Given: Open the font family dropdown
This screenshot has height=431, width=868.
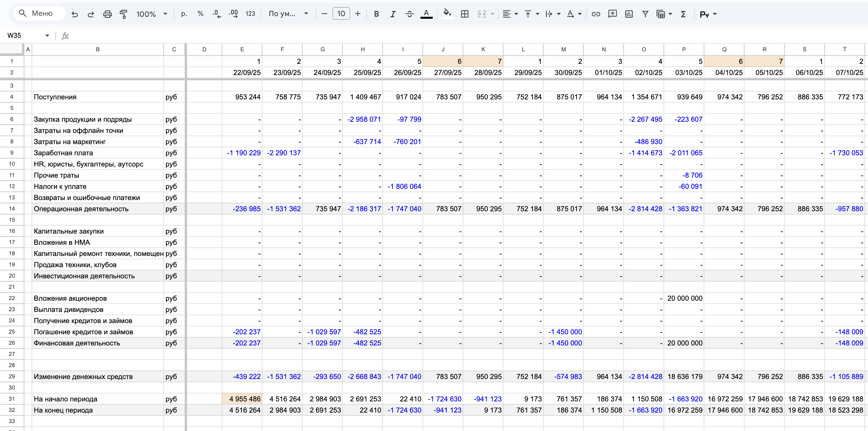Looking at the screenshot, I should coord(288,14).
